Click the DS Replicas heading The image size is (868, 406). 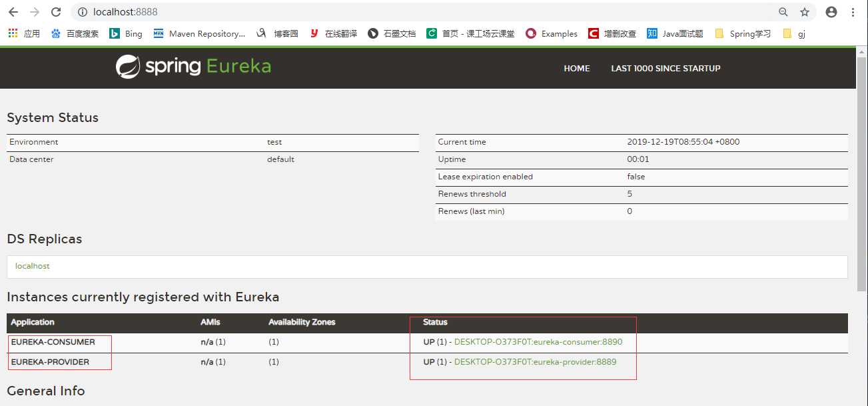pos(45,239)
